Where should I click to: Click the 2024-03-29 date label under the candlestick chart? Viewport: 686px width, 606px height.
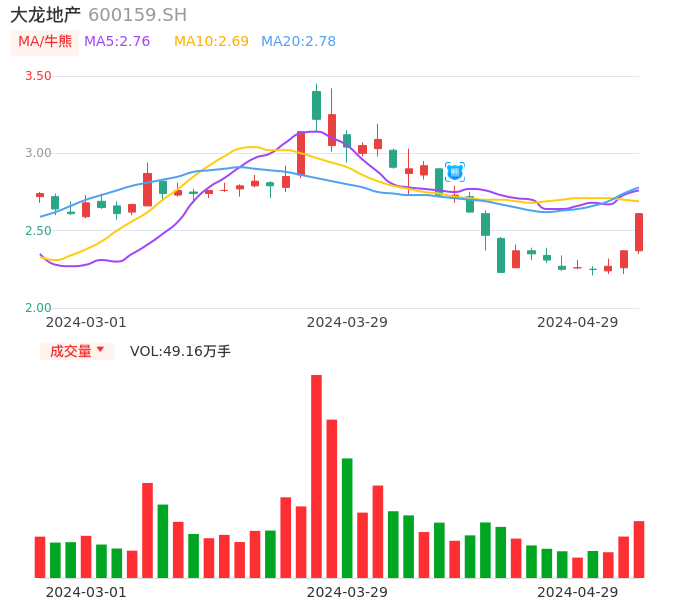tap(347, 322)
